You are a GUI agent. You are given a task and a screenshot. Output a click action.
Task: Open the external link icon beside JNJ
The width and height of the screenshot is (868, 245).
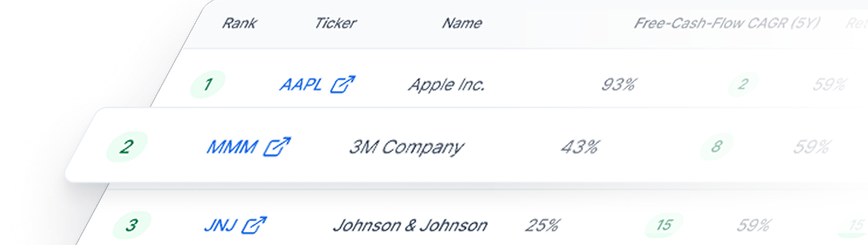coord(253,225)
